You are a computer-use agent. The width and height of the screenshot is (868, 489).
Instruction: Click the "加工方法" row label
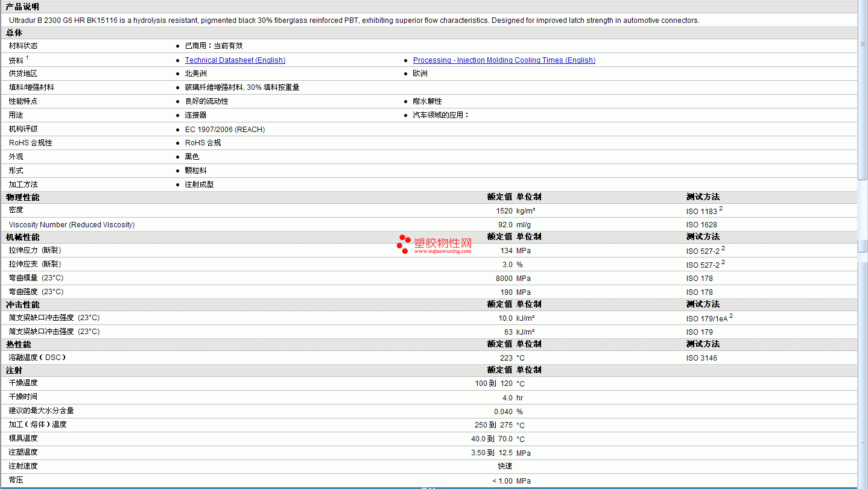(23, 185)
